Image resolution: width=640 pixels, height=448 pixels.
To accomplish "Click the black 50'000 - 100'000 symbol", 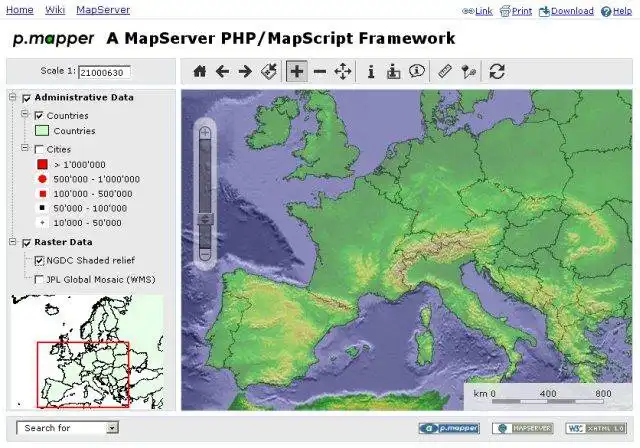I will [x=42, y=208].
